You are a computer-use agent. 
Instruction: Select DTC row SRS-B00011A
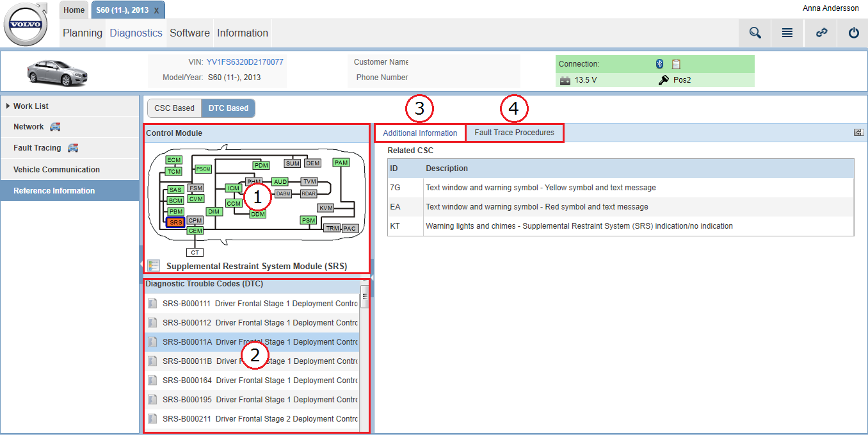[252, 342]
